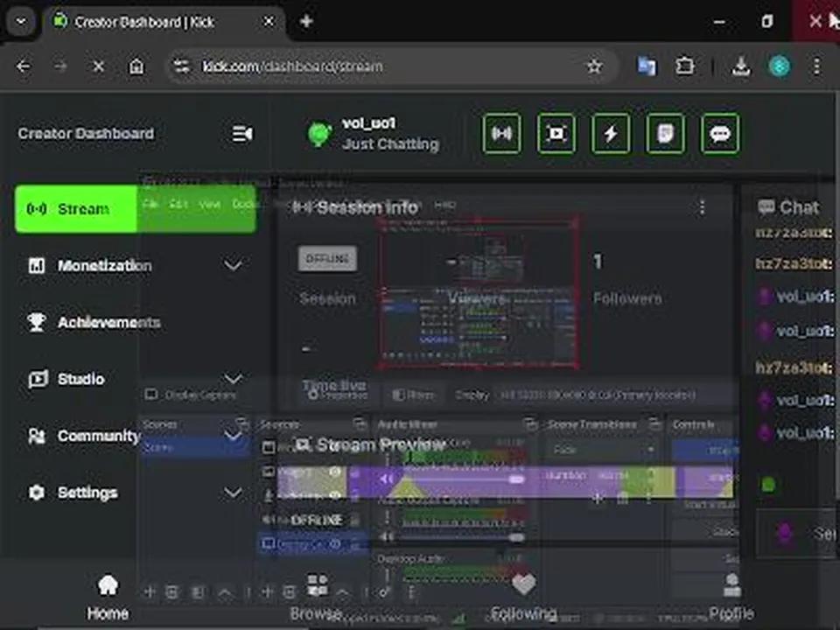The image size is (840, 630).
Task: Bookmark this page with the star icon
Action: click(595, 66)
